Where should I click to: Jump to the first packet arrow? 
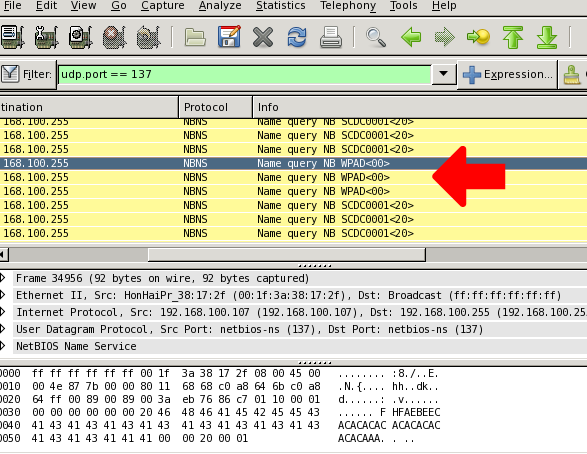[x=513, y=37]
